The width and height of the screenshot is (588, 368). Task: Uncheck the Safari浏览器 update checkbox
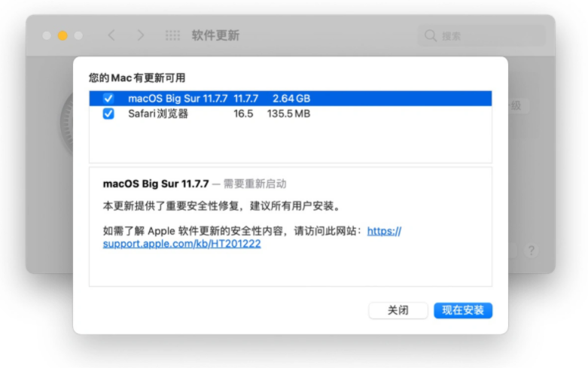point(108,114)
